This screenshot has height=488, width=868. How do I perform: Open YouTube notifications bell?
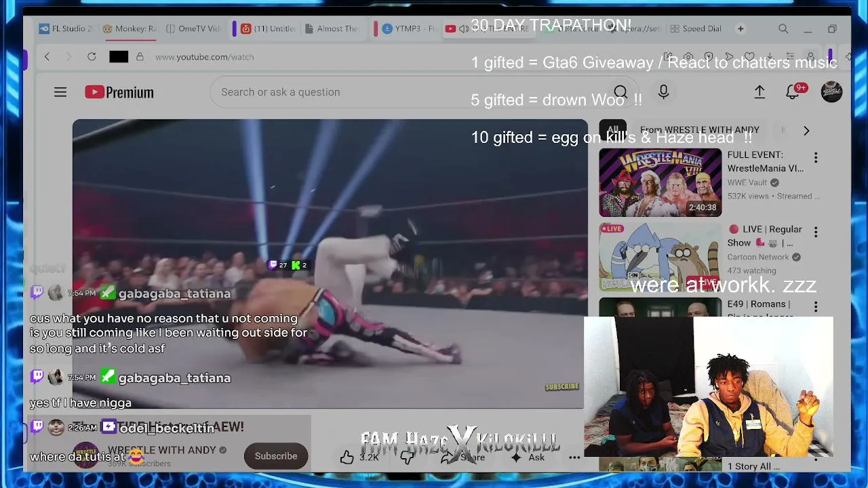[x=793, y=92]
